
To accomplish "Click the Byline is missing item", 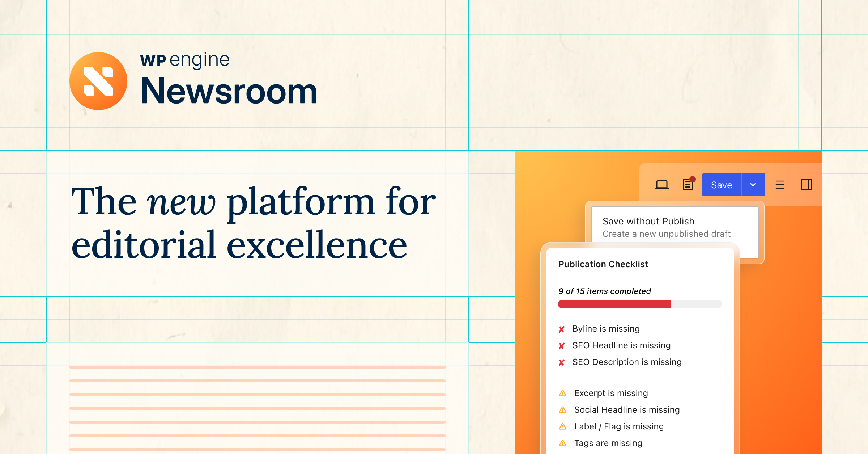I will (x=606, y=329).
